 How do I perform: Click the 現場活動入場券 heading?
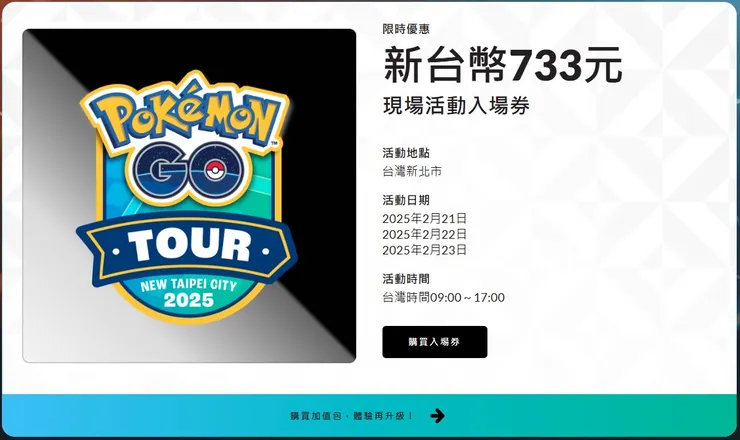tap(456, 106)
